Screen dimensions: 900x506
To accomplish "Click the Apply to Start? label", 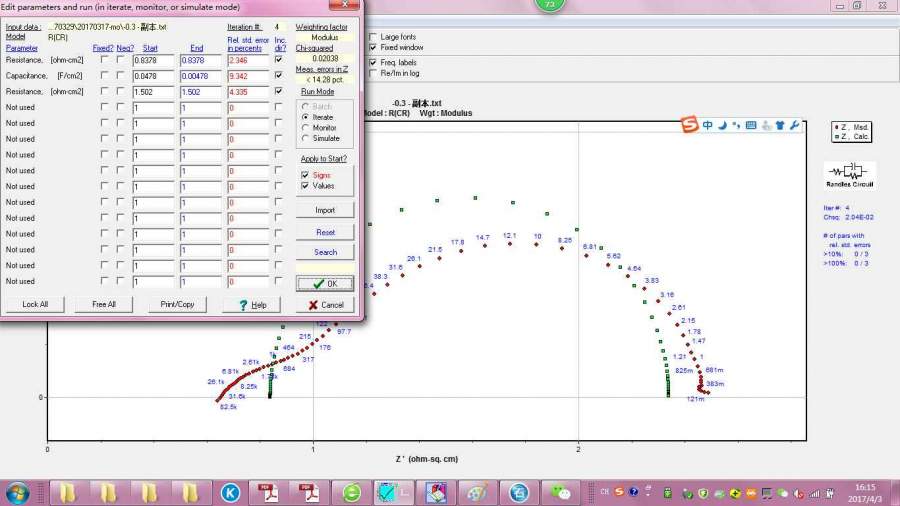I will pyautogui.click(x=324, y=159).
